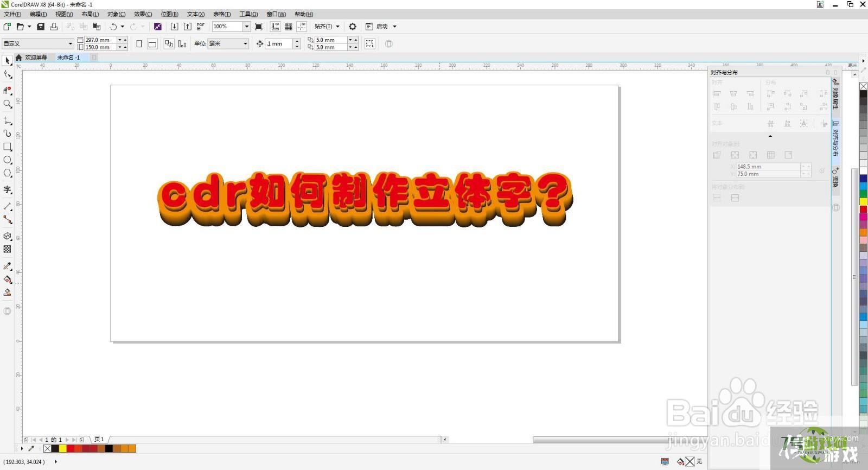Set page to landscape orientation
The image size is (868, 470).
[152, 43]
